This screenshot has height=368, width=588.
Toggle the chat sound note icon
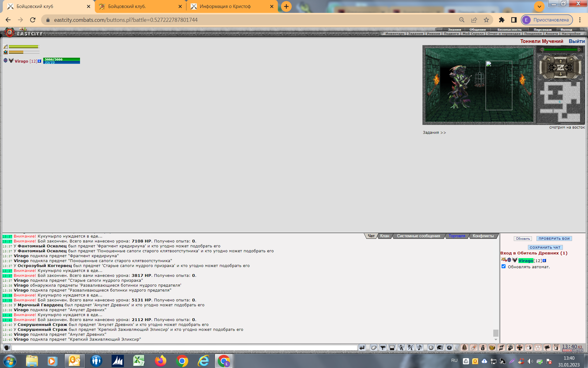pyautogui.click(x=420, y=348)
